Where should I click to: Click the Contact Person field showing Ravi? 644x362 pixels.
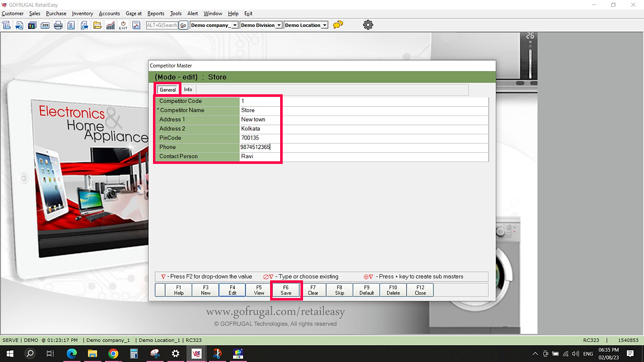[x=364, y=156]
